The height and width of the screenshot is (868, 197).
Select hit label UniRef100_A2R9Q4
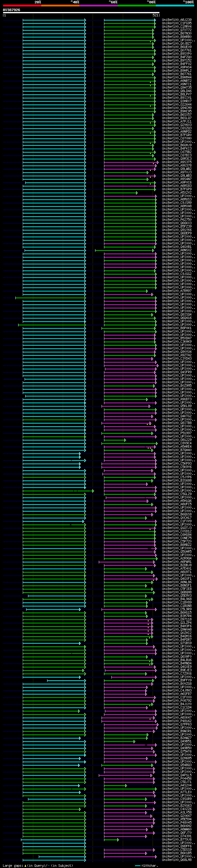(x=177, y=558)
